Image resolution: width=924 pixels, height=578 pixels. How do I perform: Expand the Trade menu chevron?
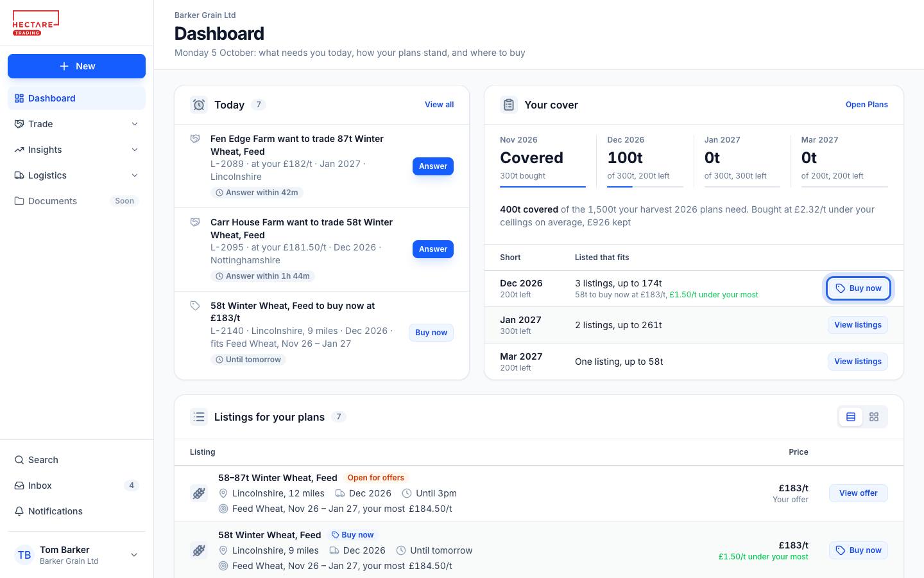135,124
